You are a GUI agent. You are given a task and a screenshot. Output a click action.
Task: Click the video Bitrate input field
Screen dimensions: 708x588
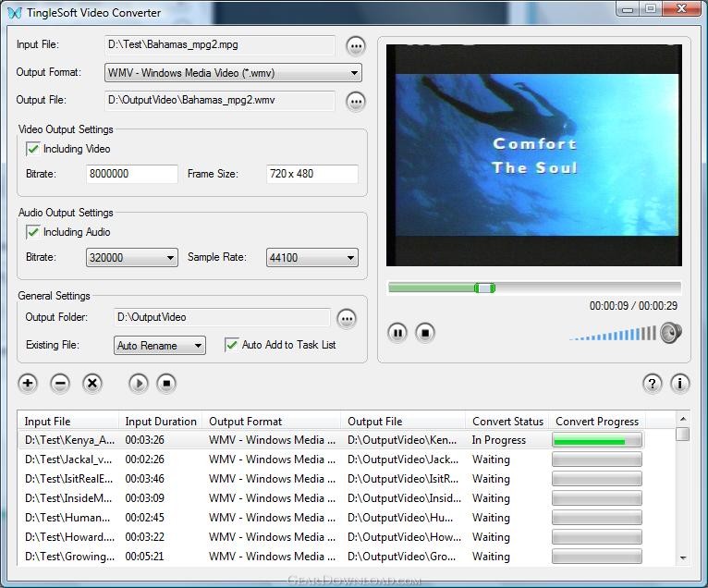(131, 174)
